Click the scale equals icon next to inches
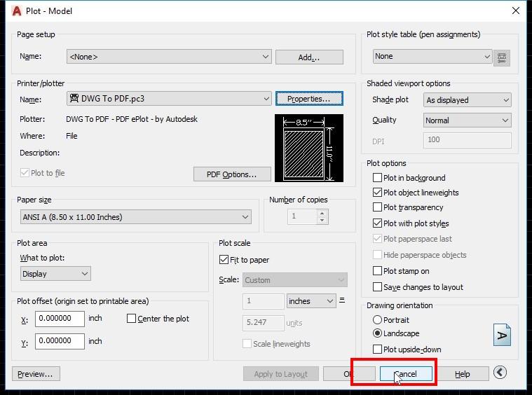 click(x=342, y=300)
